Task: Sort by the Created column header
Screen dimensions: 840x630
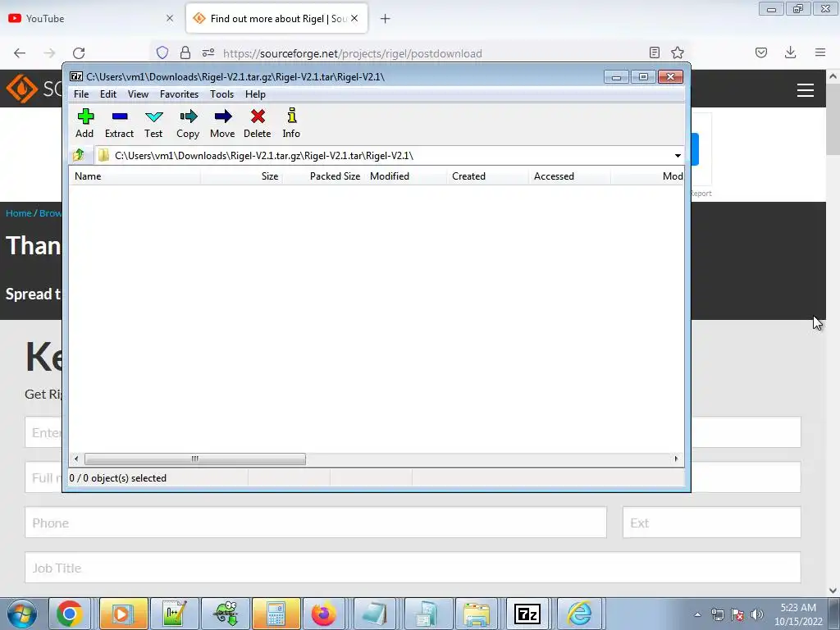Action: [x=487, y=176]
